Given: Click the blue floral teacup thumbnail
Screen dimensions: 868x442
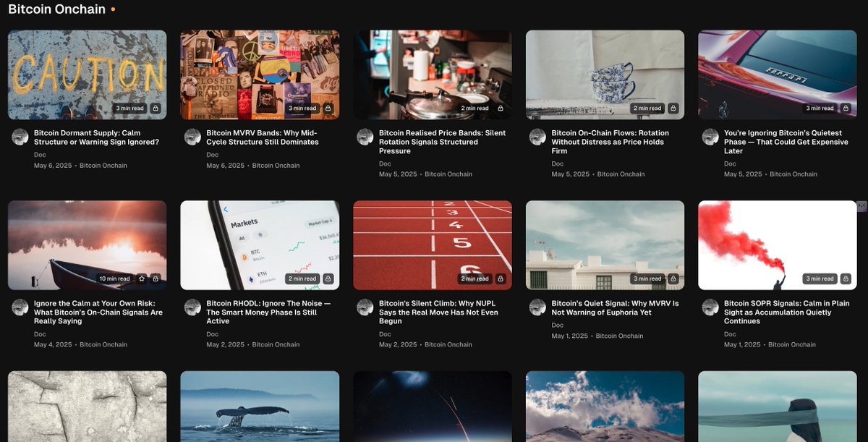Looking at the screenshot, I should click(605, 75).
